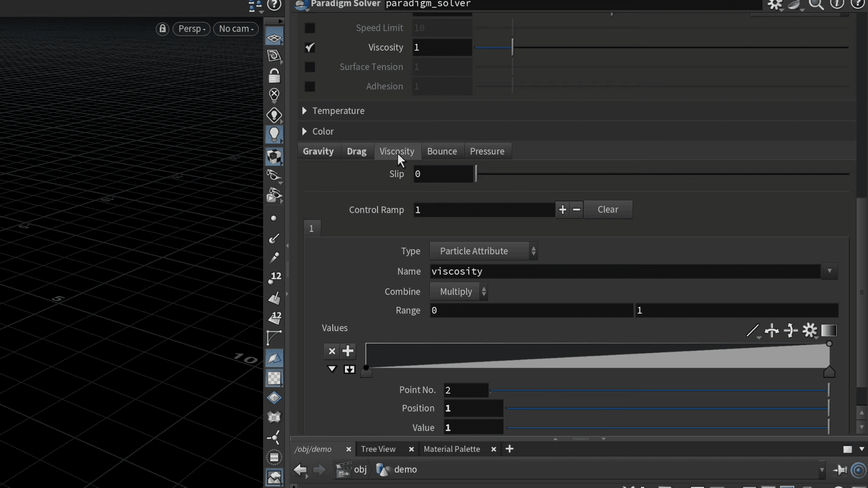The image size is (868, 488).
Task: Click the display point normals icon
Action: (274, 238)
